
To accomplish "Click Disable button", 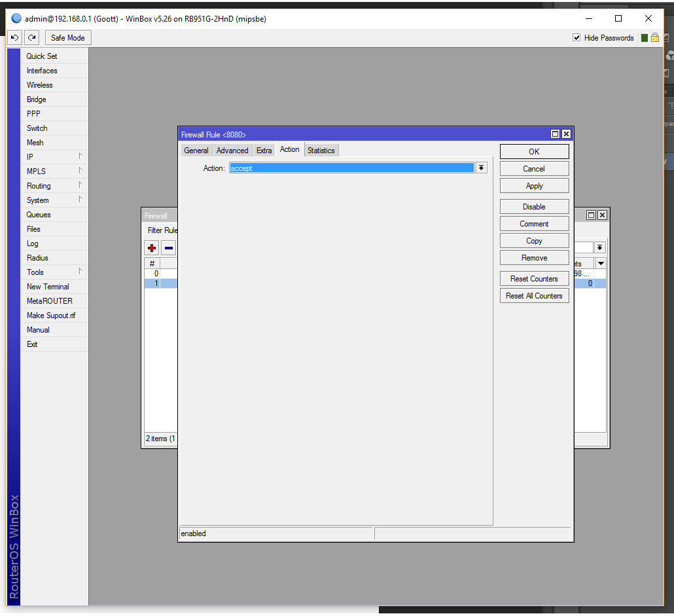I will click(x=535, y=207).
